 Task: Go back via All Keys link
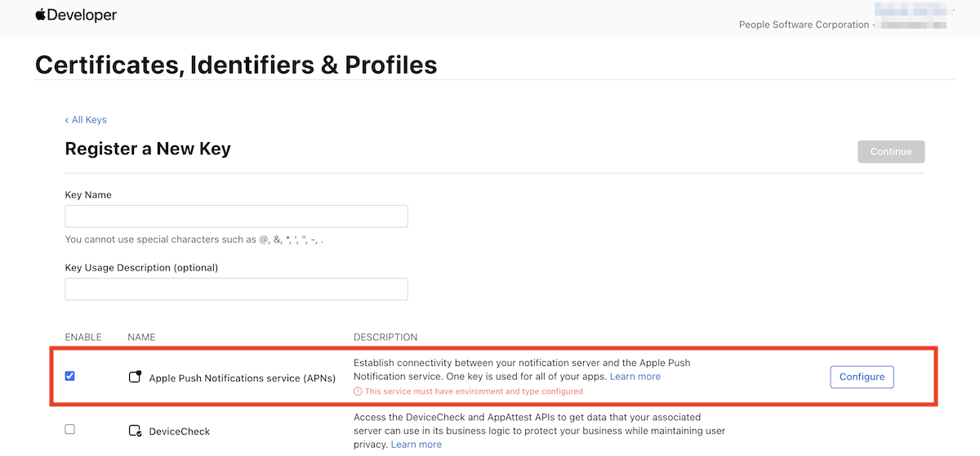(x=86, y=119)
